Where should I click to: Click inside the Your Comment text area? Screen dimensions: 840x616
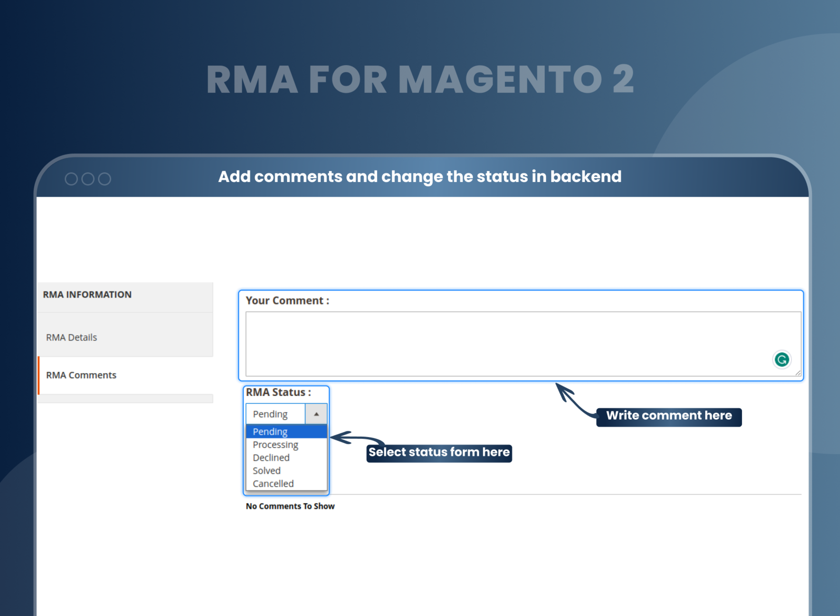(522, 343)
